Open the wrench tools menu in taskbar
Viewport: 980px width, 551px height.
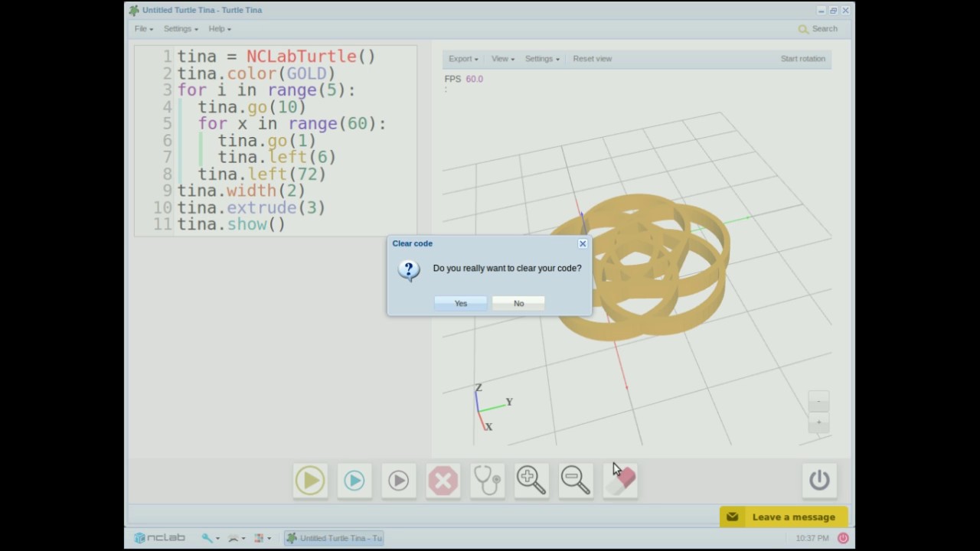click(209, 538)
